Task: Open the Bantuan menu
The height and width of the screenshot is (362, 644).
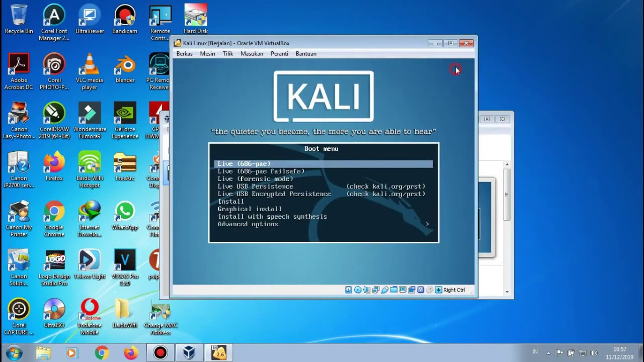Action: pyautogui.click(x=306, y=54)
